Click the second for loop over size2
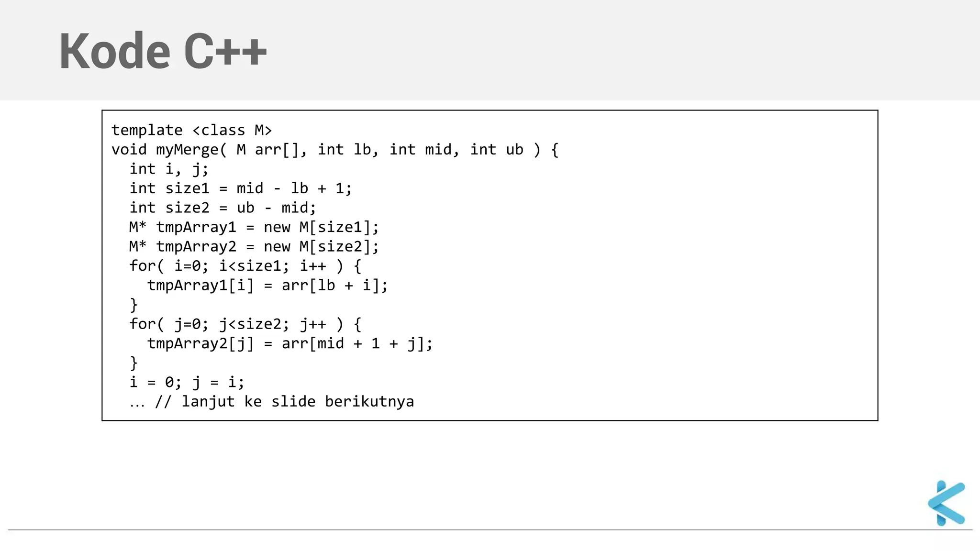Image resolution: width=980 pixels, height=551 pixels. click(x=245, y=324)
